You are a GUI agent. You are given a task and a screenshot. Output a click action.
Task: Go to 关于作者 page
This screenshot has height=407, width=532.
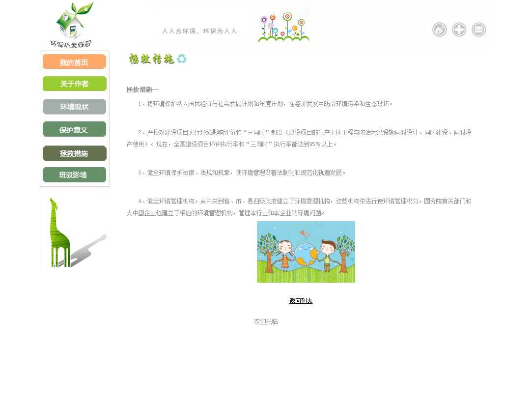(74, 84)
